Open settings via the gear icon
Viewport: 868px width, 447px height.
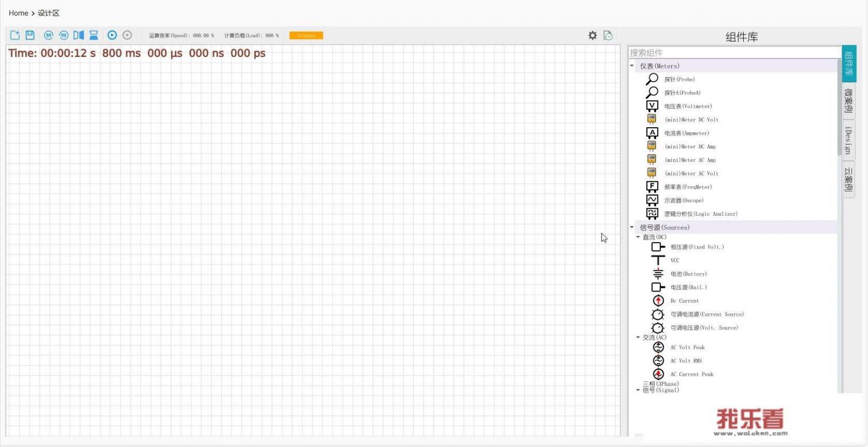592,35
